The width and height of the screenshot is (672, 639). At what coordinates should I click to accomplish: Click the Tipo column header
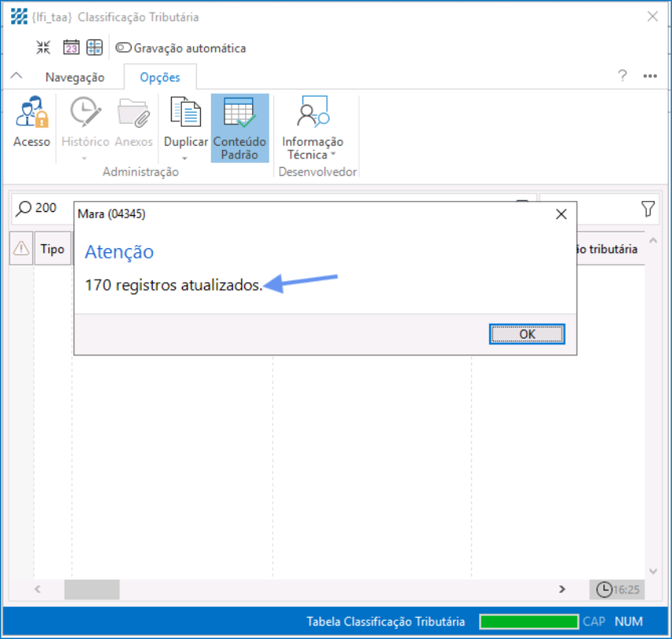coord(52,249)
